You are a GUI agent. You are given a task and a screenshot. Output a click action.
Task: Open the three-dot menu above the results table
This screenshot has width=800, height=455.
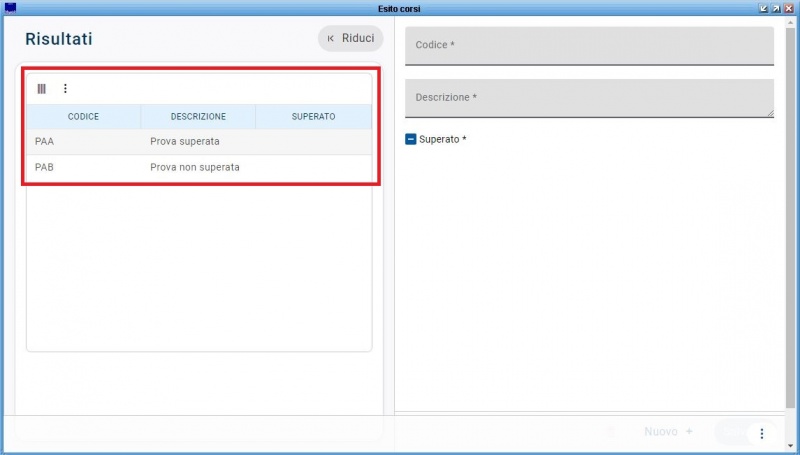coord(65,89)
